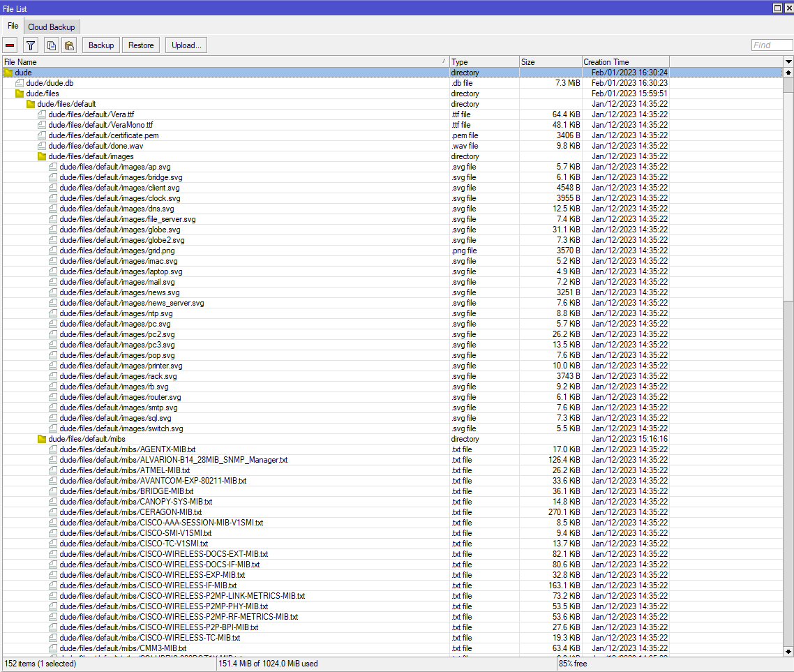Select CANOPY-SYS-MIB.txt file row
Viewport: 794px width, 672px height.
[392, 502]
